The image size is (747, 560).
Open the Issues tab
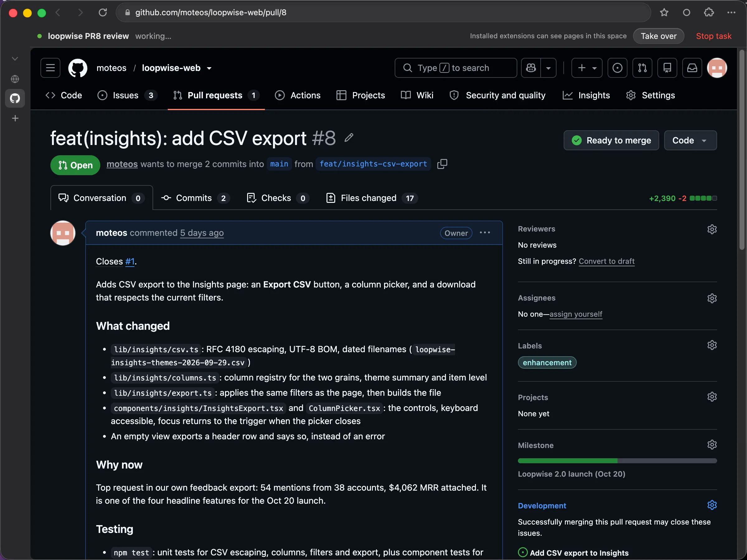127,95
